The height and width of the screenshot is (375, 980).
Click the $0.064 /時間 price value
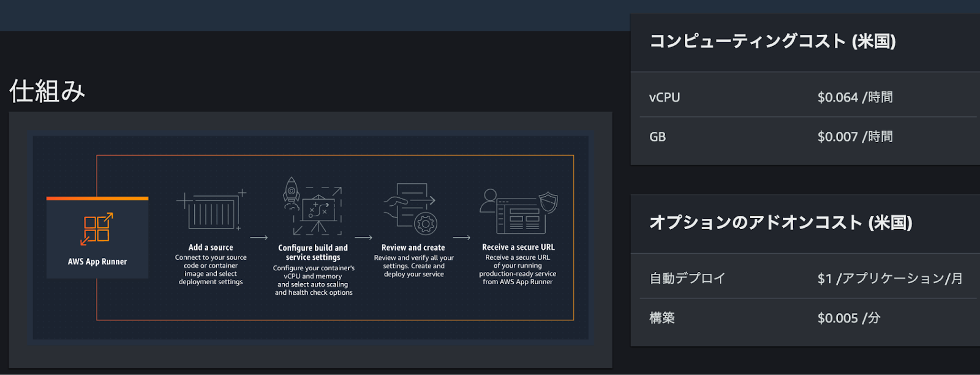pos(855,97)
